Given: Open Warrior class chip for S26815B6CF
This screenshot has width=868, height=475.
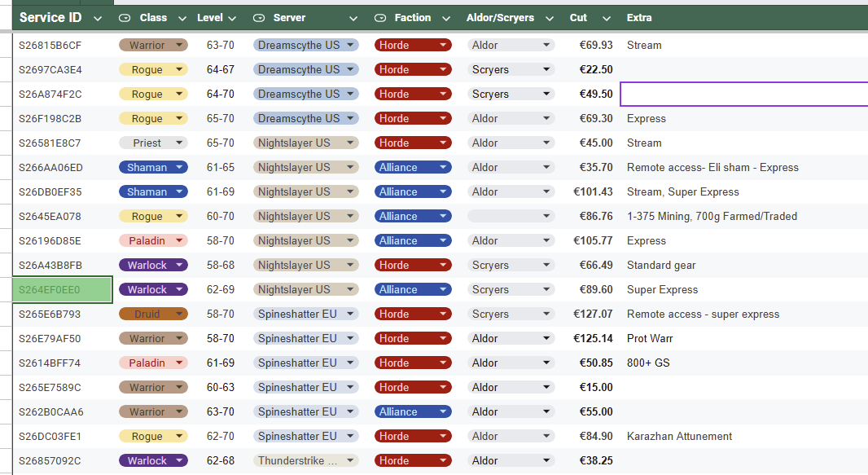Looking at the screenshot, I should (x=153, y=45).
